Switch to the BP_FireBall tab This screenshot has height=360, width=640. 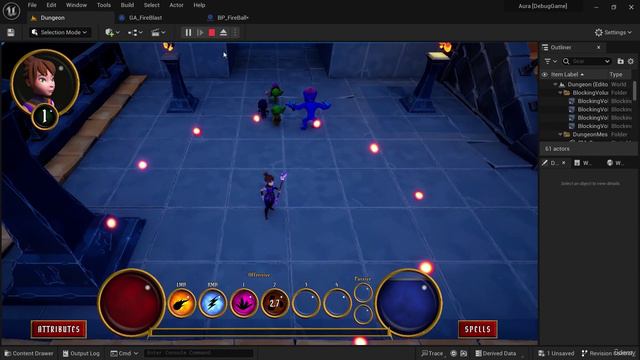[233, 18]
